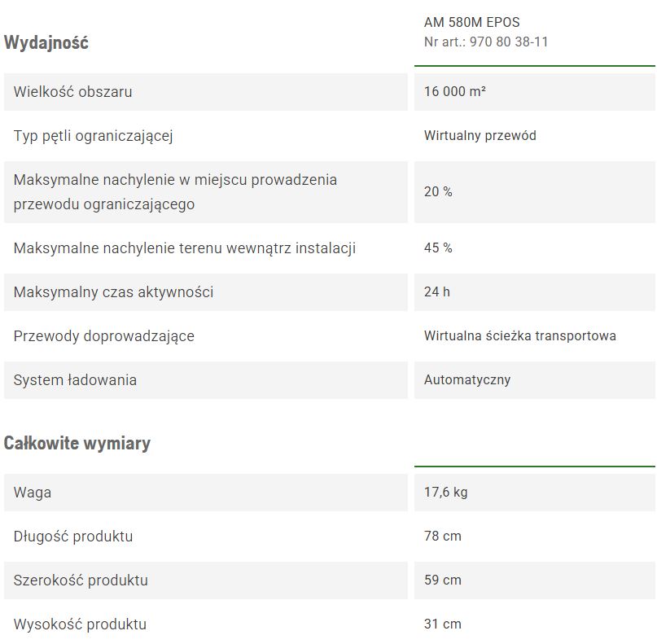This screenshot has height=644, width=657.
Task: Click the 20 % slope value
Action: point(438,192)
